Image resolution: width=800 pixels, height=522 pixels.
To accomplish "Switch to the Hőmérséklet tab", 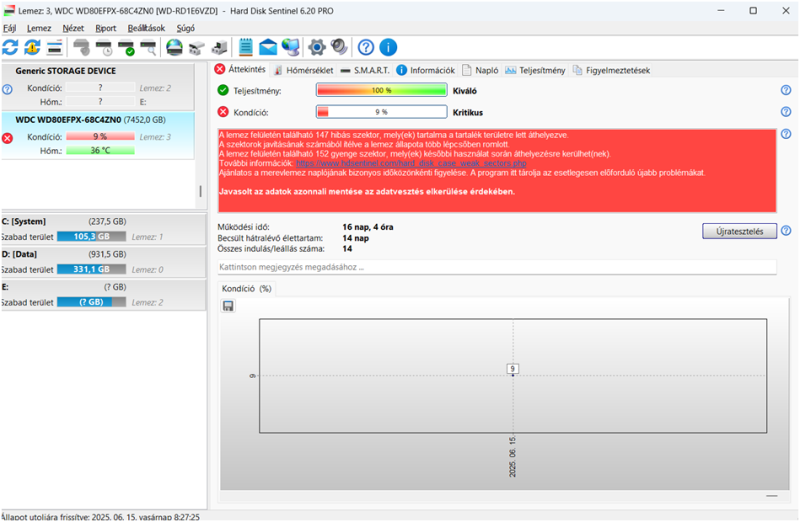I will [304, 70].
